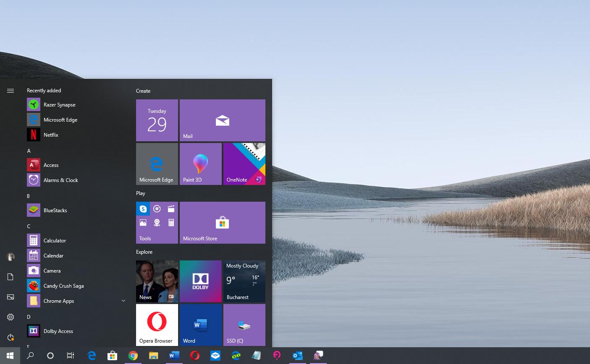Open the notepad-style icon on taskbar
The height and width of the screenshot is (364, 590).
point(256,356)
